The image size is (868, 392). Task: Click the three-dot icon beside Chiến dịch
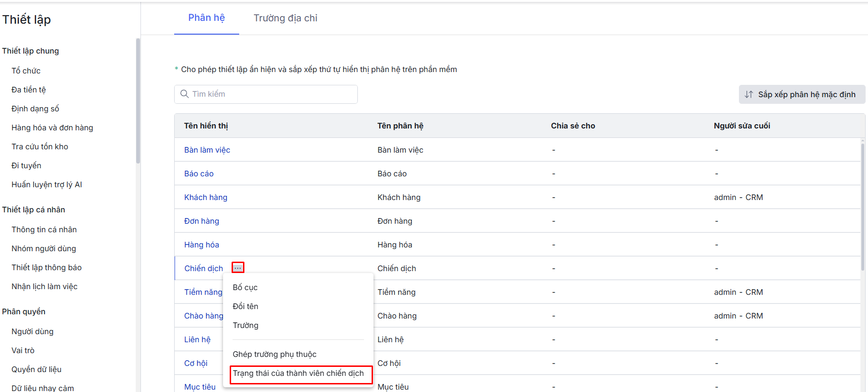[238, 268]
